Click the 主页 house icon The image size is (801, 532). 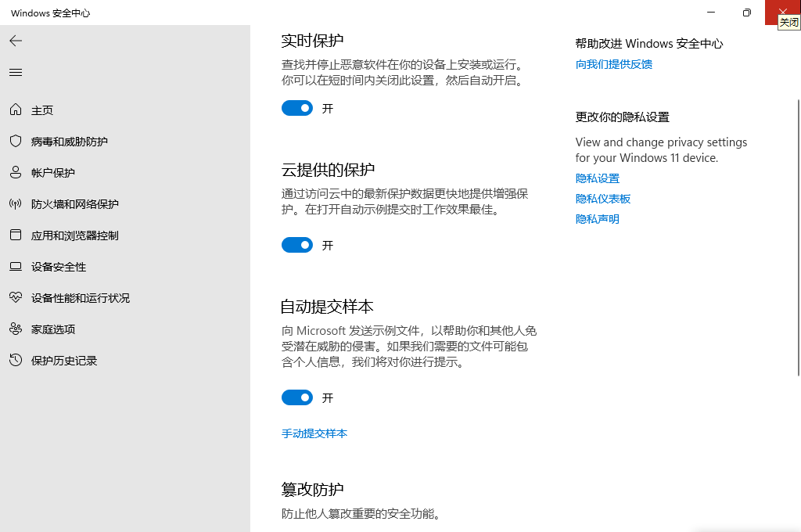[x=16, y=110]
